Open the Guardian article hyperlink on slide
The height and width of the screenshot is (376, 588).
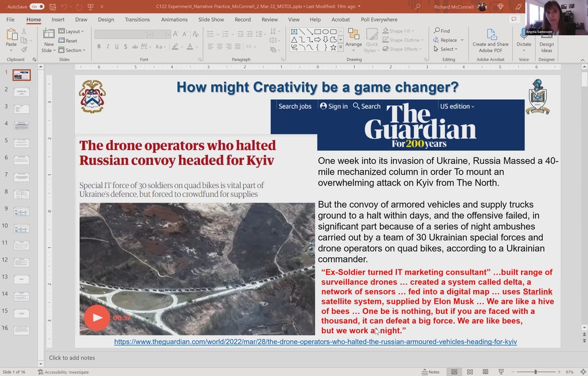(x=316, y=341)
